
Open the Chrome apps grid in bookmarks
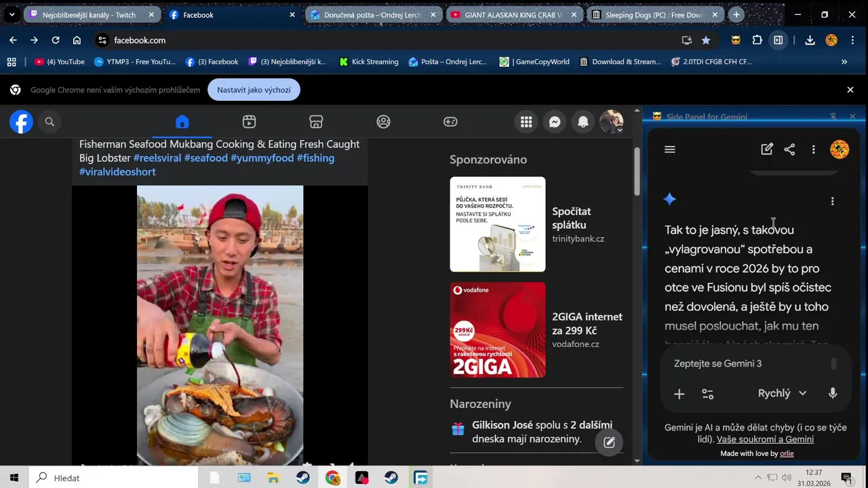click(12, 62)
